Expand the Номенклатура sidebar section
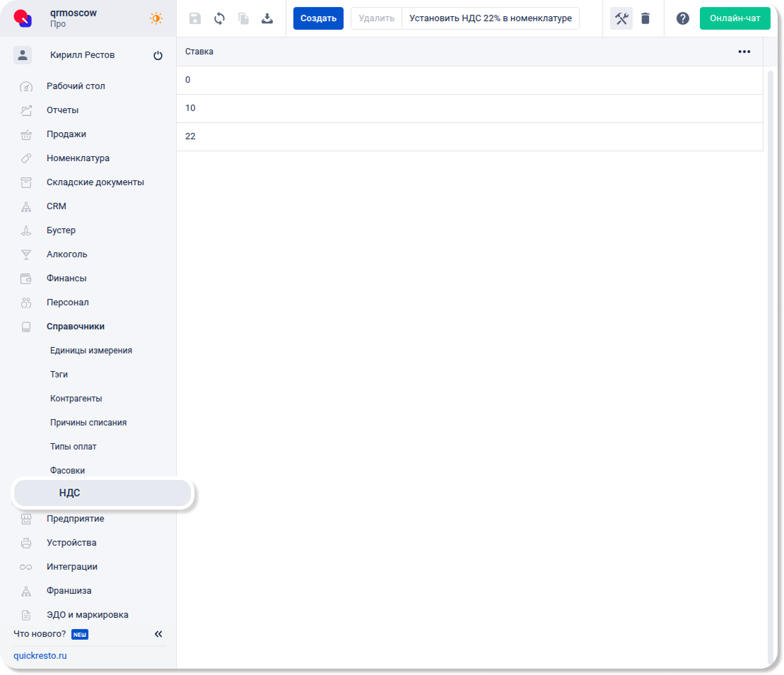The image size is (784, 675). 78,158
